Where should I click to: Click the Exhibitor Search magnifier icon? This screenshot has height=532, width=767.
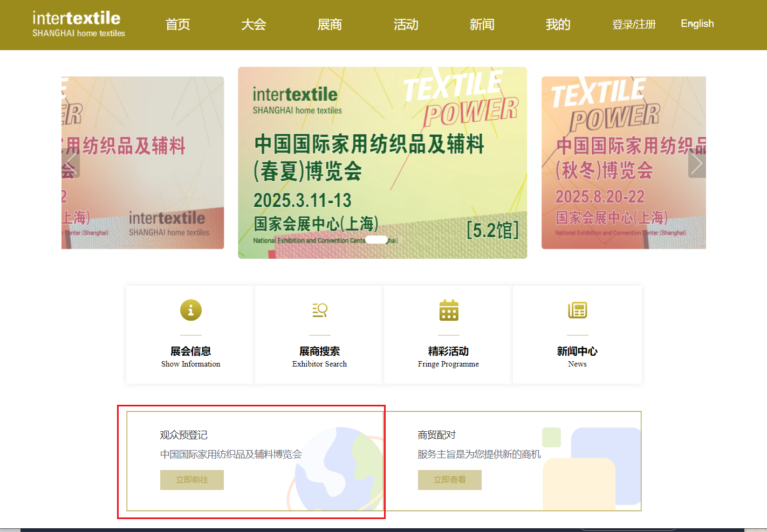320,310
